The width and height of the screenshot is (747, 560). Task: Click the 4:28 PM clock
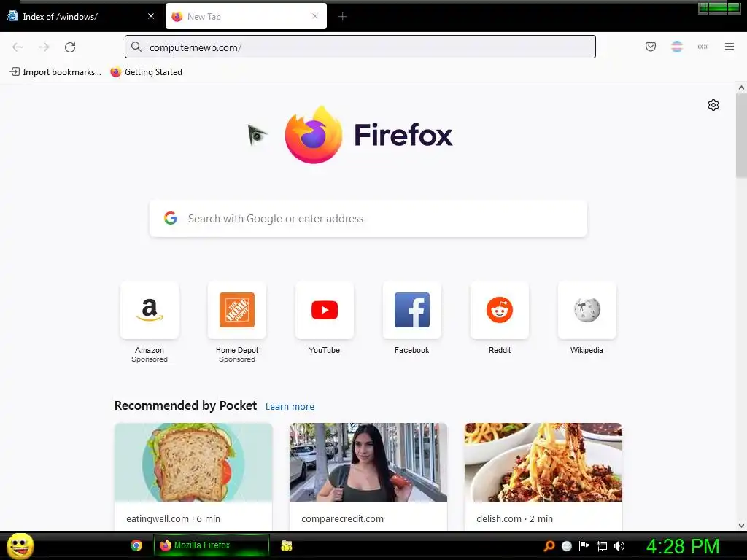click(683, 546)
